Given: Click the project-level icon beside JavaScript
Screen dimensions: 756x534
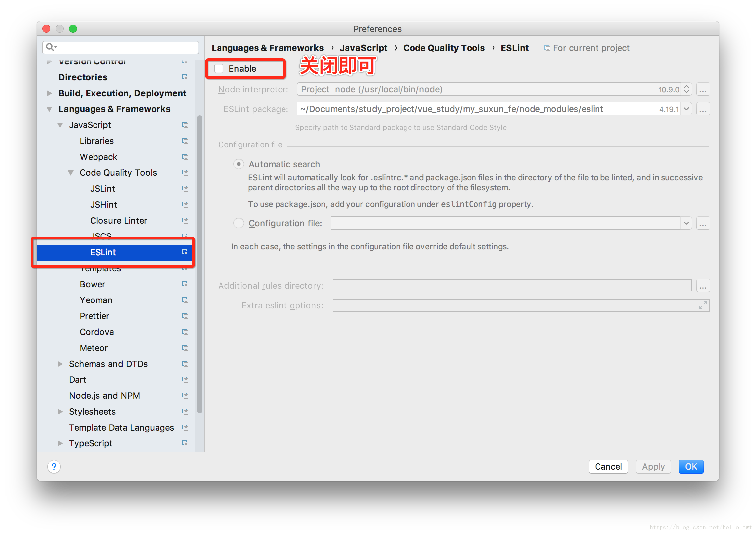Looking at the screenshot, I should 185,125.
